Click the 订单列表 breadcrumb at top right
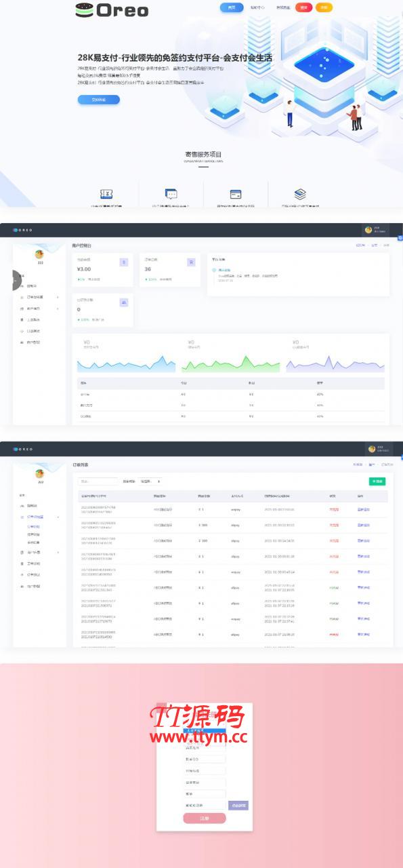The height and width of the screenshot is (868, 403). point(387,465)
